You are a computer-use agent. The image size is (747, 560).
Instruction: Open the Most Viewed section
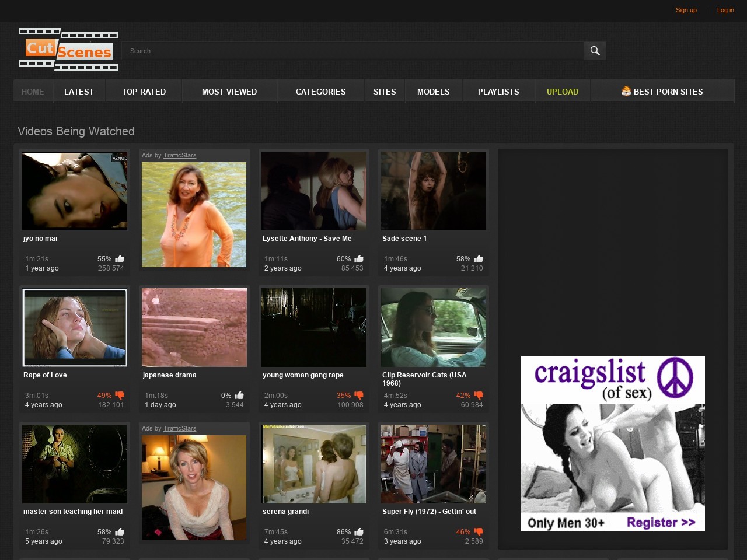click(x=229, y=92)
